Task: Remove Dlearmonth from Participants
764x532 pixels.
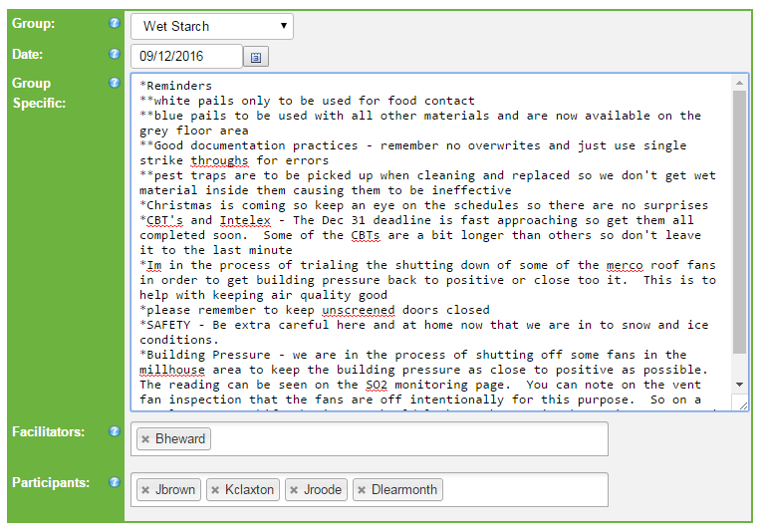Action: pos(362,490)
